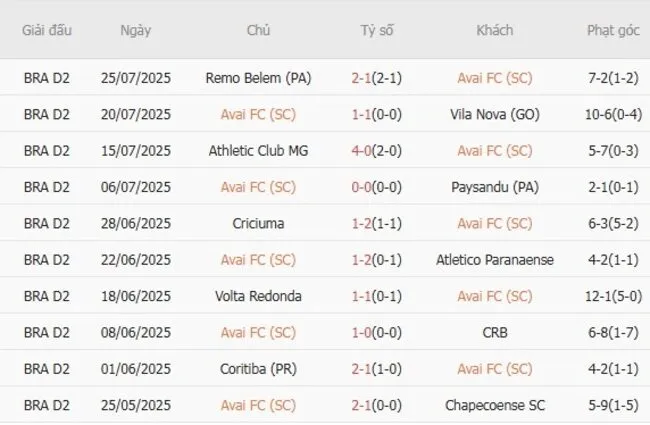Click the Remo Belem (PA) team link
650x425 pixels.
(258, 77)
